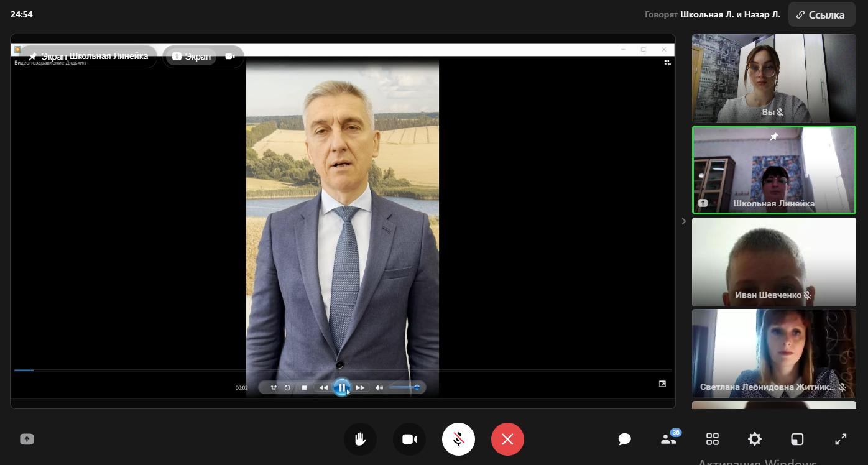
Task: Unpin Экран Школьная Линейка label
Action: [x=88, y=57]
